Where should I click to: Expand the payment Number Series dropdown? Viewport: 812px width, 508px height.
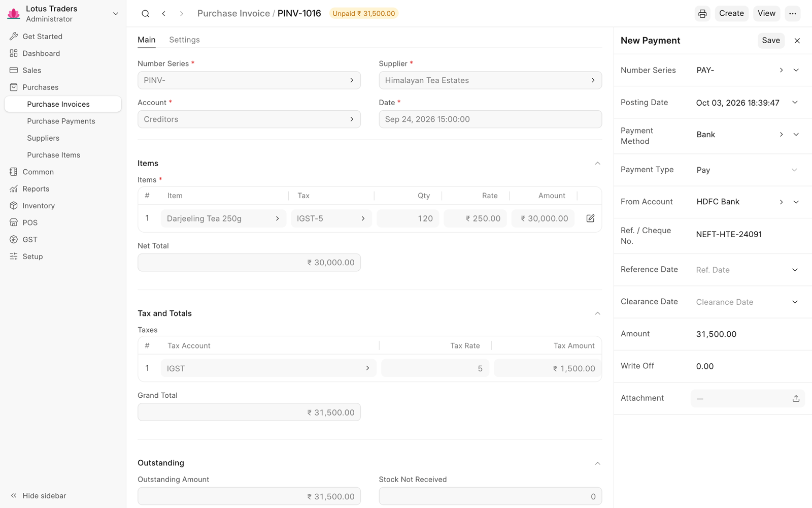click(796, 70)
